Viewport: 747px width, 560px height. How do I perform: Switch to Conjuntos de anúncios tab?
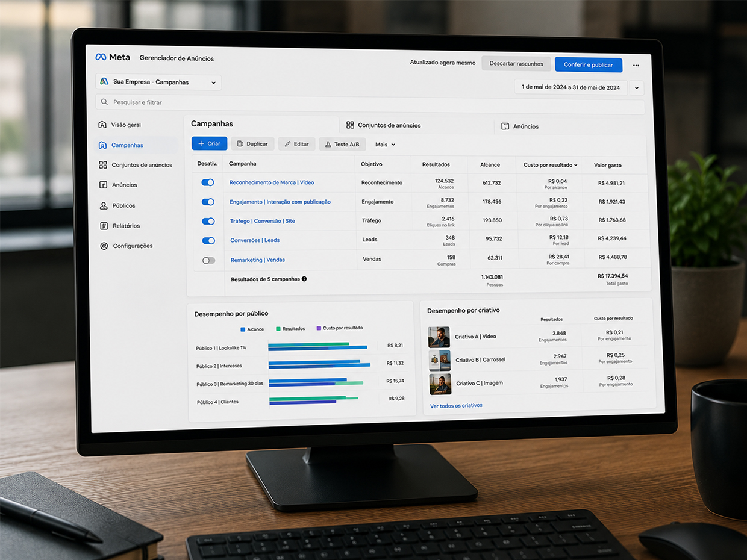tap(384, 125)
